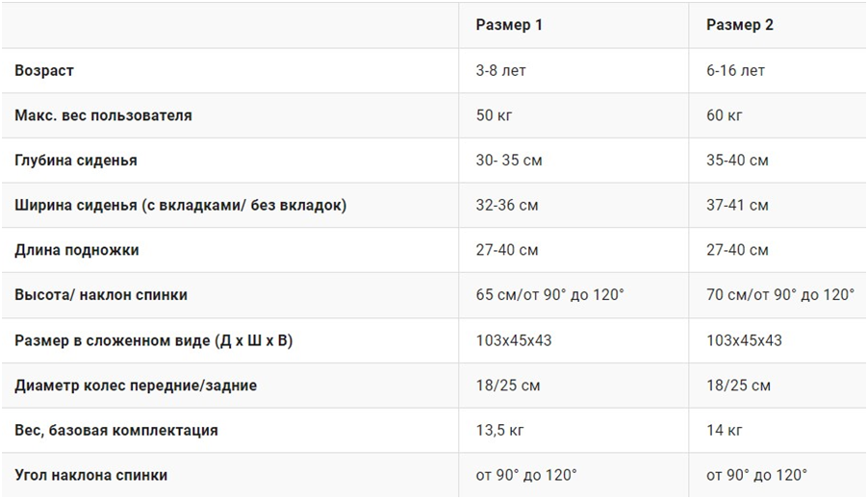Click the "Размер 1" column header
868x499 pixels.
click(x=509, y=25)
